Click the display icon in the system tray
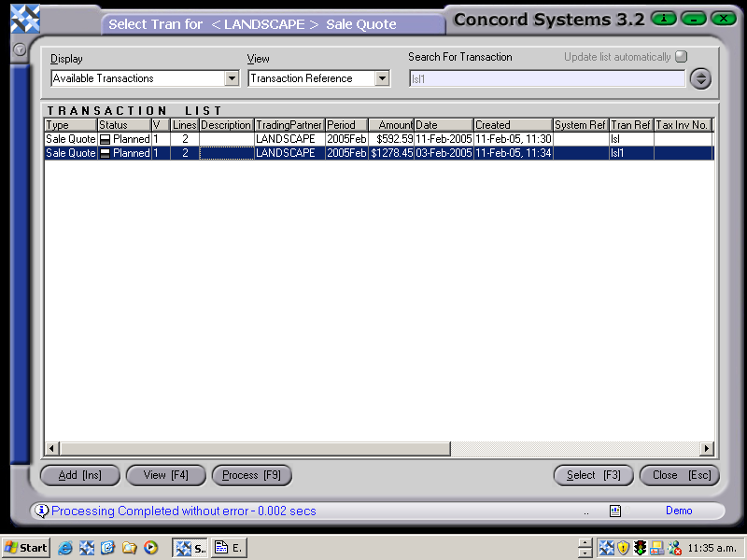This screenshot has height=560, width=747. [657, 548]
